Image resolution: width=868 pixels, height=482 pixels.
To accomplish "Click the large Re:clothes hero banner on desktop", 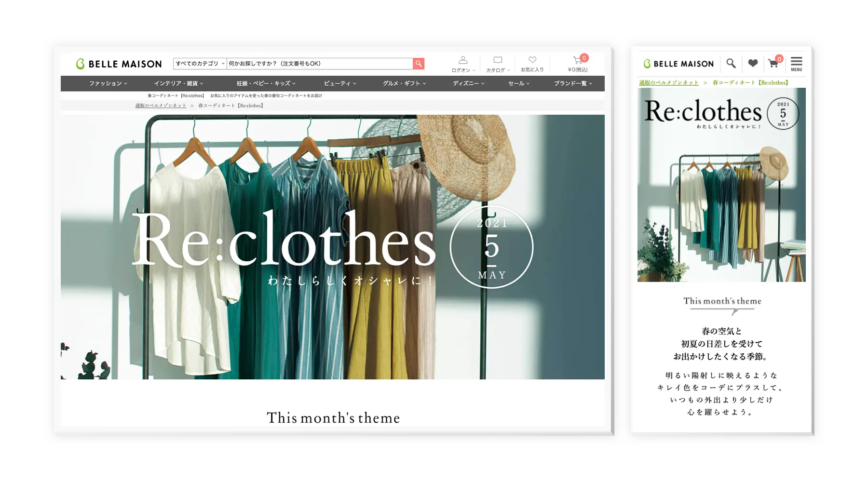I will 333,247.
